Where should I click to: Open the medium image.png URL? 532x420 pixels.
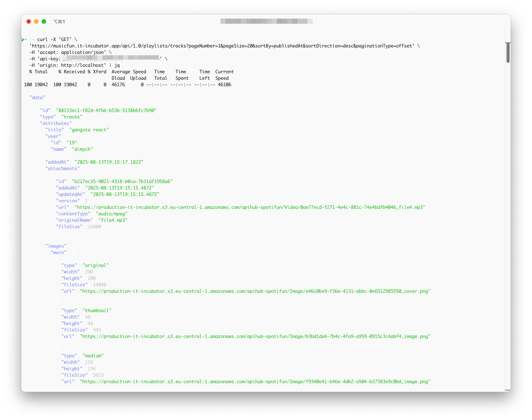pos(255,382)
